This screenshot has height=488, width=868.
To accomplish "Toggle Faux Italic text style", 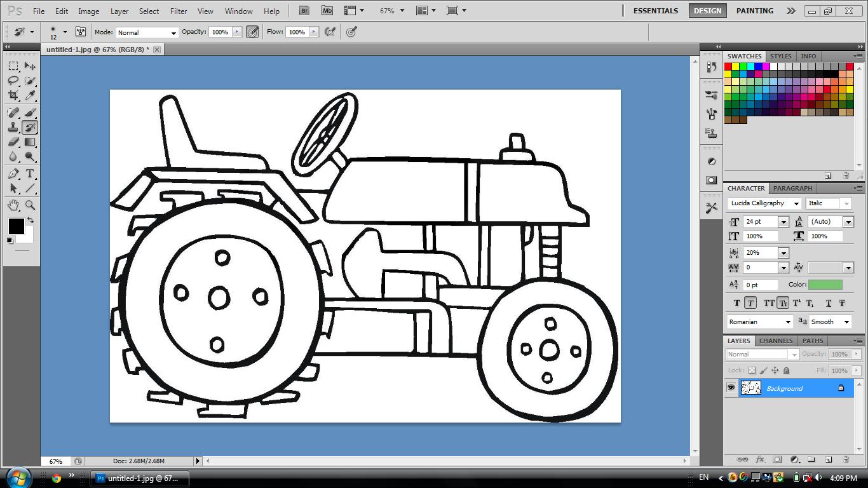I will tap(751, 303).
